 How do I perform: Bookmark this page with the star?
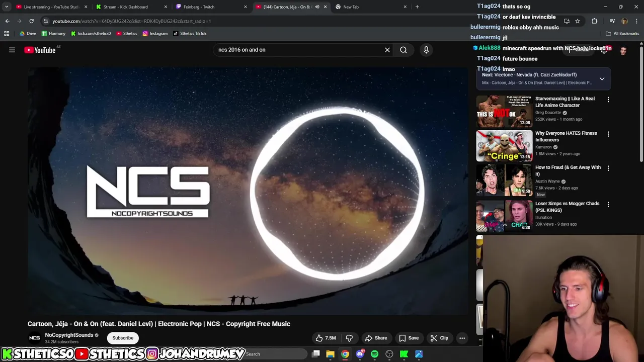pyautogui.click(x=578, y=21)
